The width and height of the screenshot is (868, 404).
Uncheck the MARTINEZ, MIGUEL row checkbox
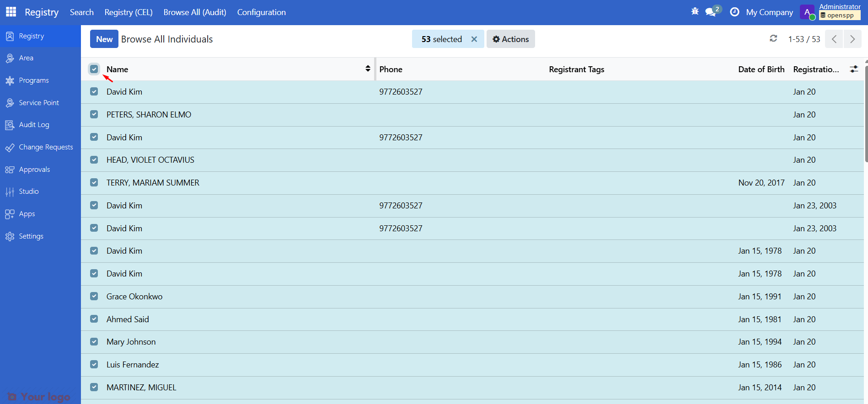[94, 387]
